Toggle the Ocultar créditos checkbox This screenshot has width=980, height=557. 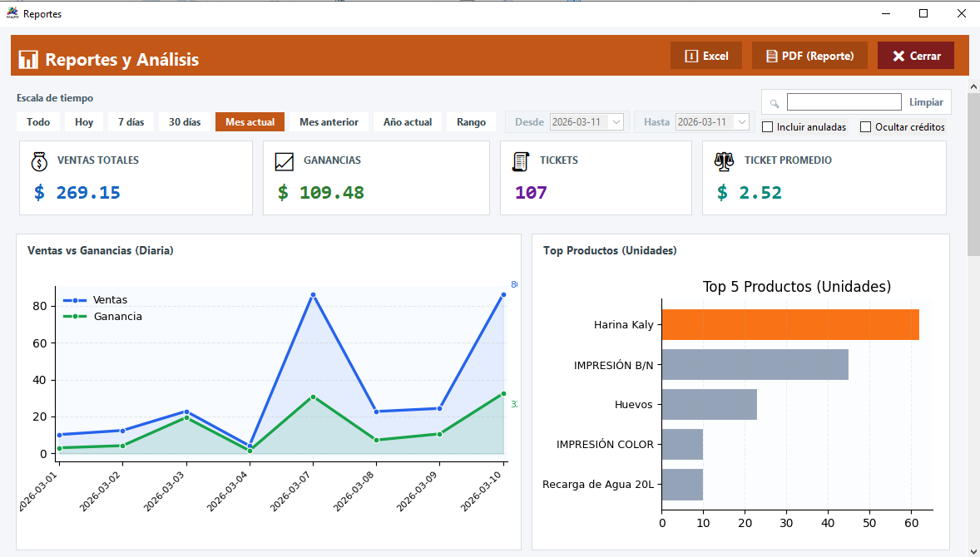coord(865,127)
